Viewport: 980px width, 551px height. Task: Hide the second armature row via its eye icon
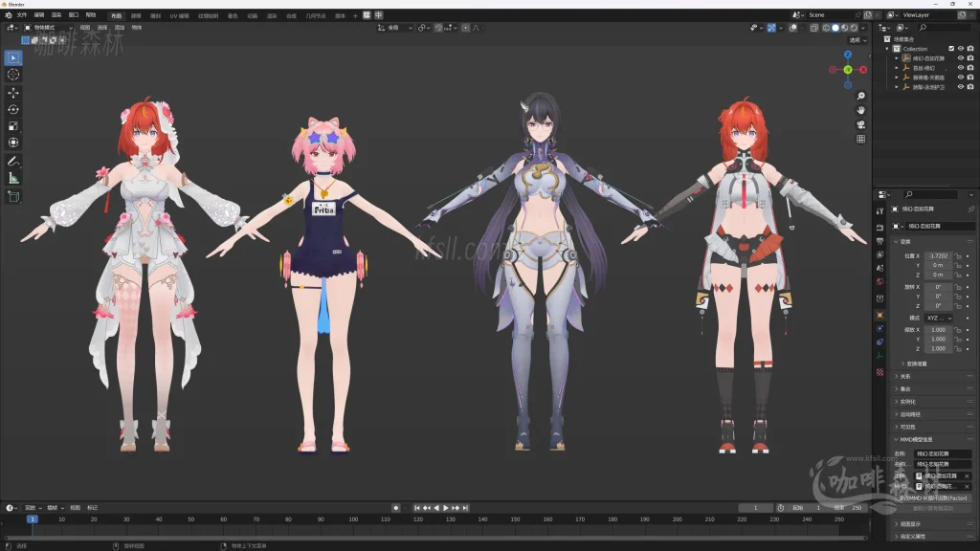[961, 68]
